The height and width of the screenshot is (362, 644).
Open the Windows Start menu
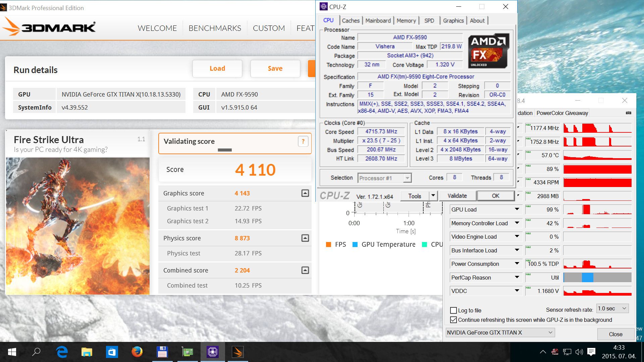coord(12,352)
